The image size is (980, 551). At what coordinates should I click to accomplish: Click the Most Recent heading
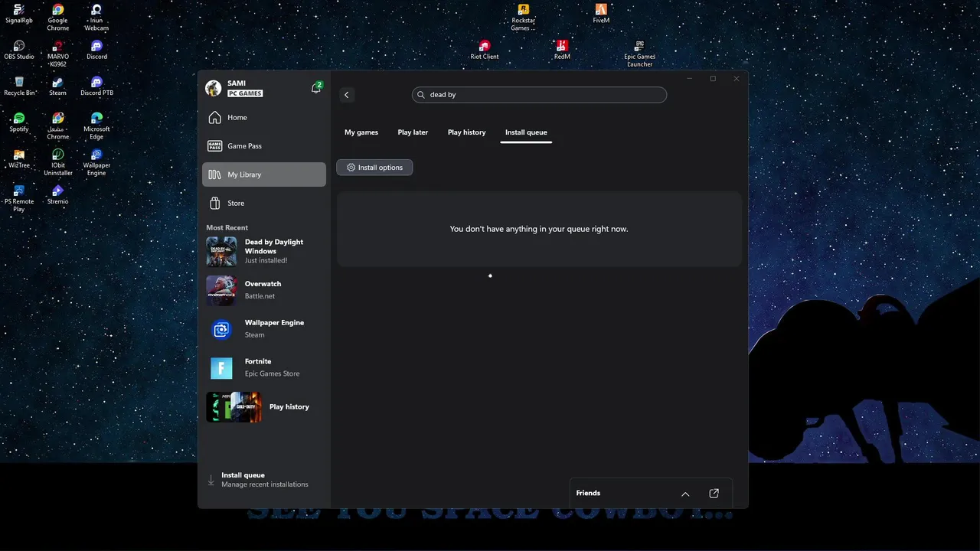pos(227,228)
